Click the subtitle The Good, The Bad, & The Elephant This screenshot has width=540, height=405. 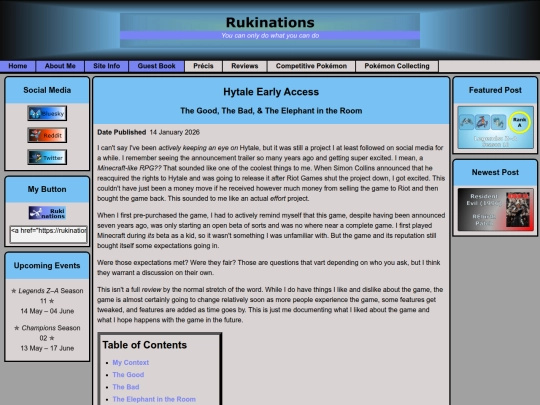click(271, 111)
